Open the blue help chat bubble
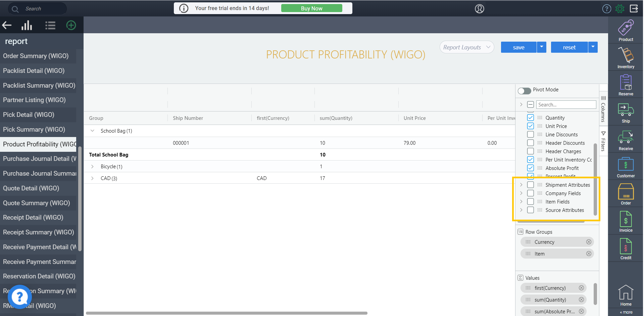This screenshot has width=644, height=316. (19, 297)
